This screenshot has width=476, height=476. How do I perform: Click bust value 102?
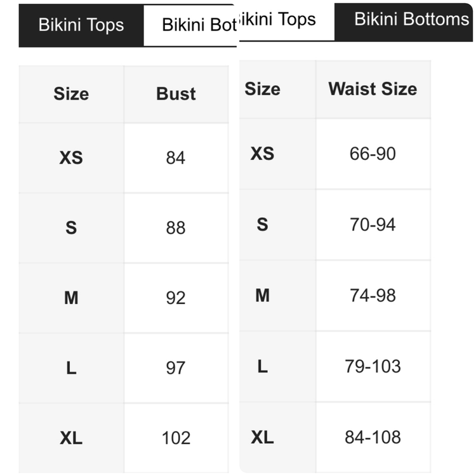click(x=176, y=438)
